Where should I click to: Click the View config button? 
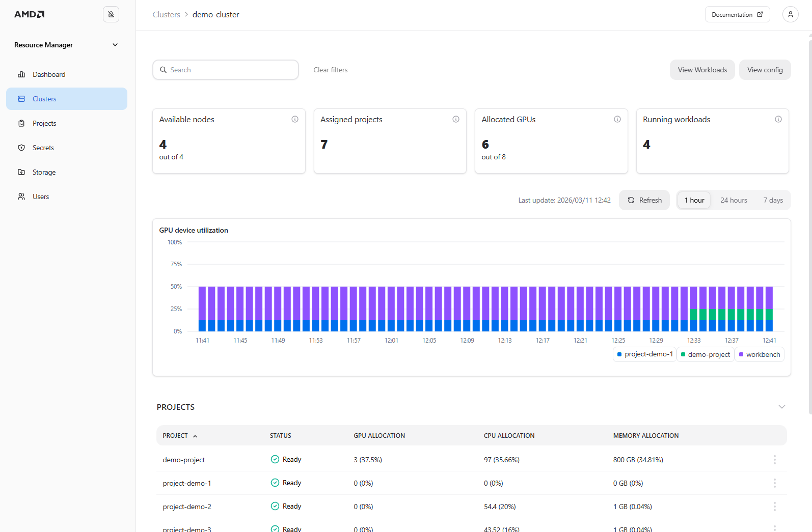click(765, 70)
